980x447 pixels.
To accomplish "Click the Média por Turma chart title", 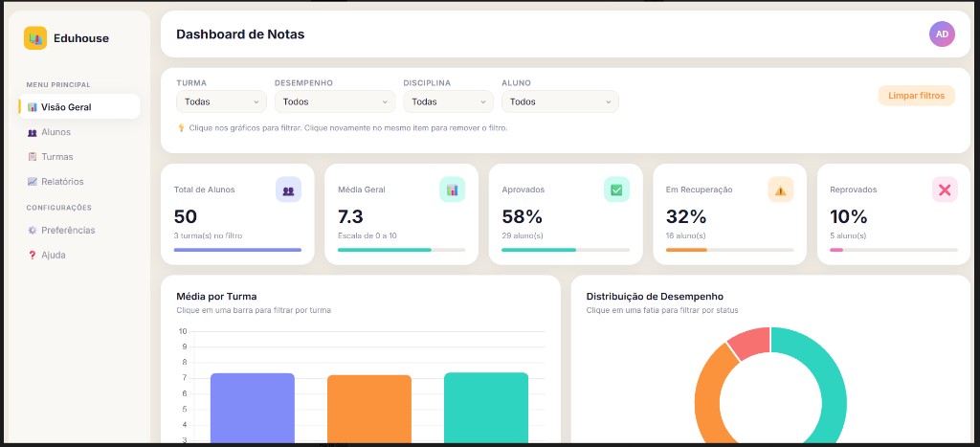I will click(216, 297).
